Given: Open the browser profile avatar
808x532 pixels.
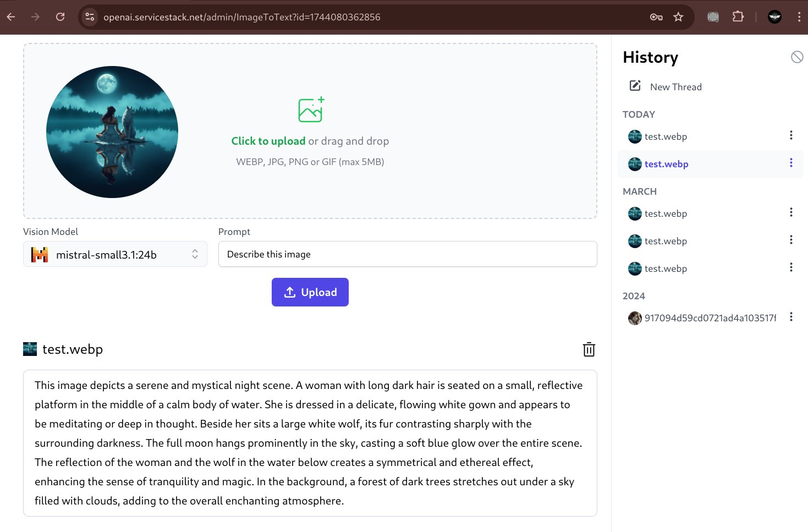Looking at the screenshot, I should tap(774, 17).
